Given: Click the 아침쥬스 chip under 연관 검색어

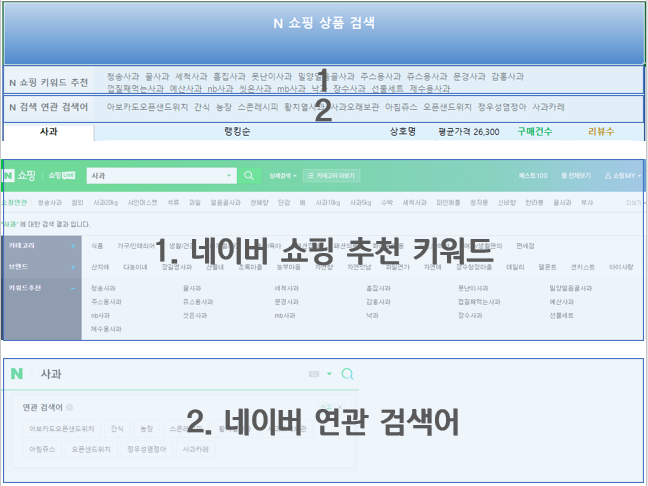Looking at the screenshot, I should tap(42, 449).
